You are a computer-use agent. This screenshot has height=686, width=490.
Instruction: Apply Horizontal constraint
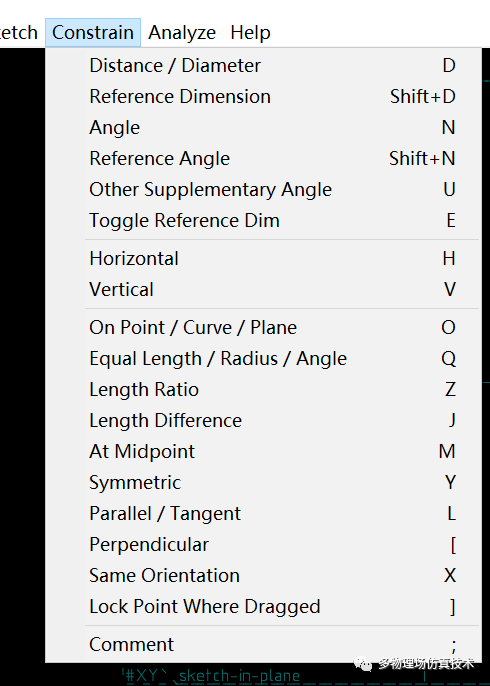[262, 259]
